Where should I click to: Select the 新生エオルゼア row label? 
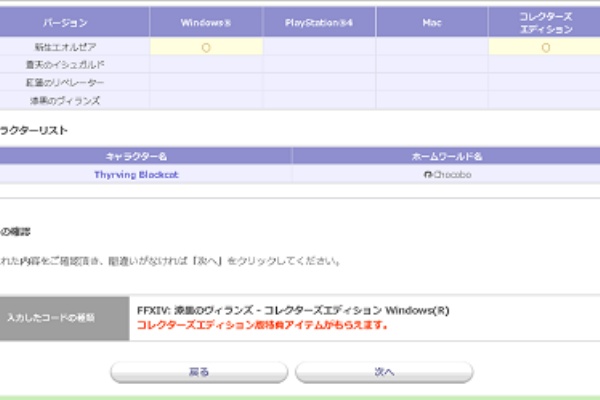point(65,47)
